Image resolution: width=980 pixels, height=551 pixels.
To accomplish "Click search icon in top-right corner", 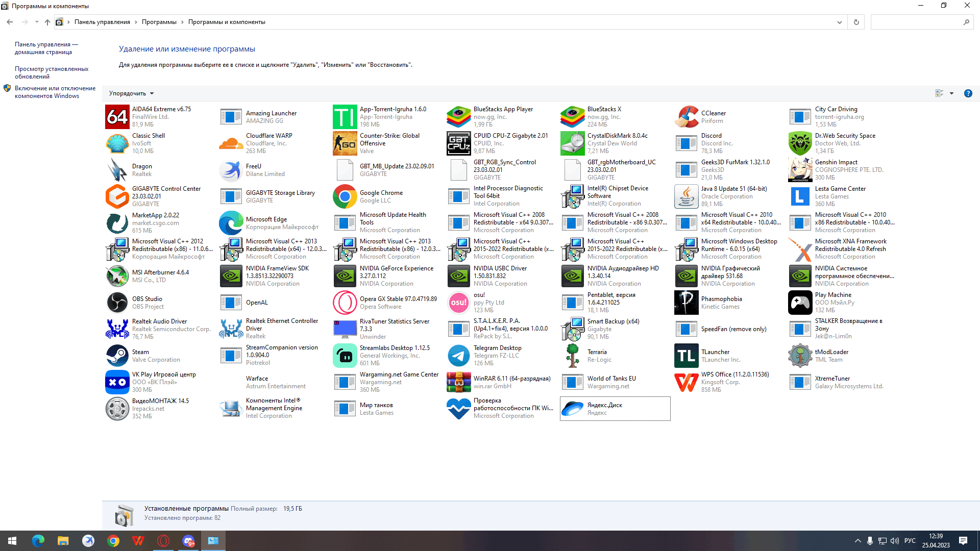I will [x=967, y=21].
